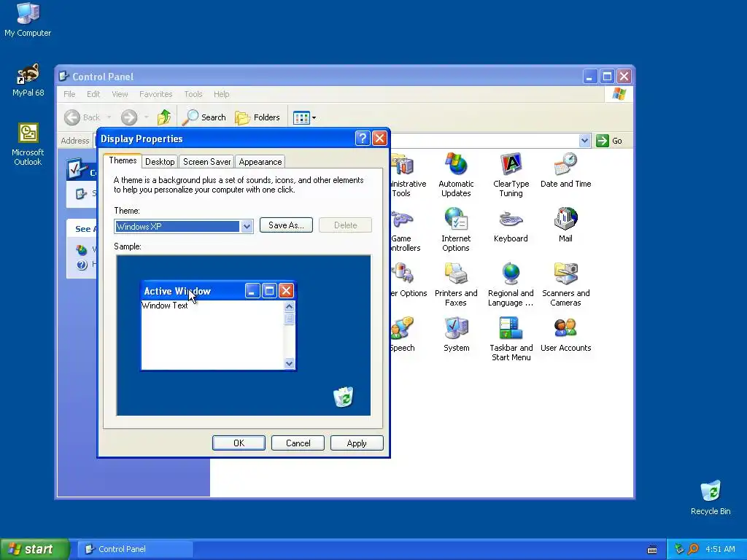Switch to the Appearance tab
The height and width of the screenshot is (560, 747).
coord(260,162)
